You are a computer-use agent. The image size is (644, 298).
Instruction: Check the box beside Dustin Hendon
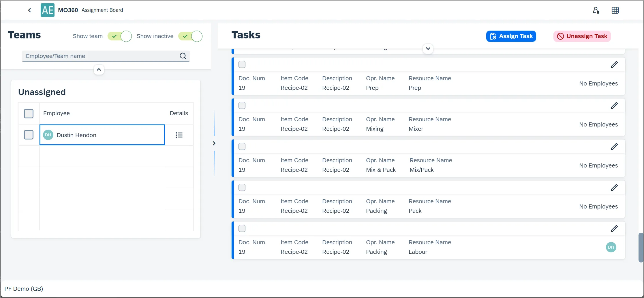29,135
